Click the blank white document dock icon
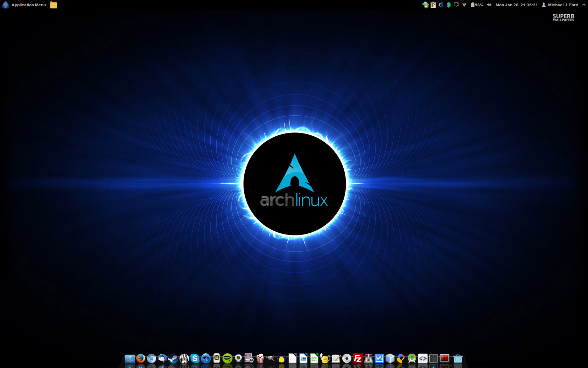Viewport: 588px width, 368px height. pyautogui.click(x=293, y=359)
